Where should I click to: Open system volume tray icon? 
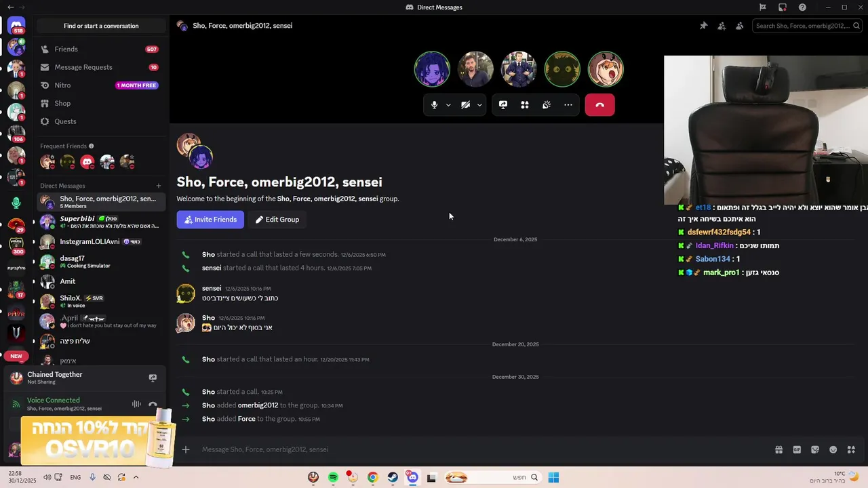(x=47, y=477)
